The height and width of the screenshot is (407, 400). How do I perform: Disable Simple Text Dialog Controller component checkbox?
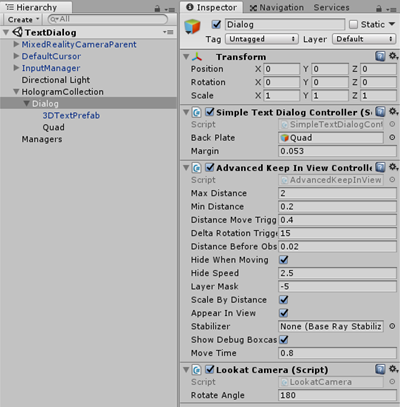tap(210, 112)
